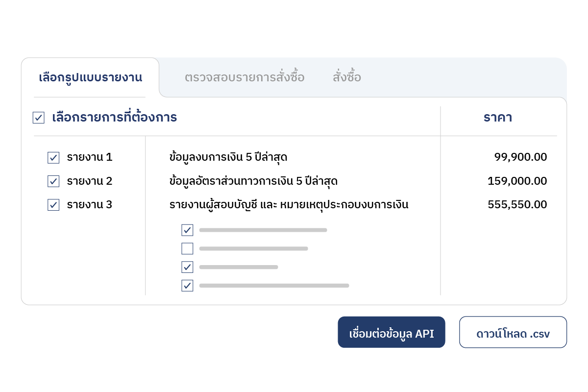588x392 pixels.
Task: Uncheck the fourth sub-item checkbox
Action: 187,285
